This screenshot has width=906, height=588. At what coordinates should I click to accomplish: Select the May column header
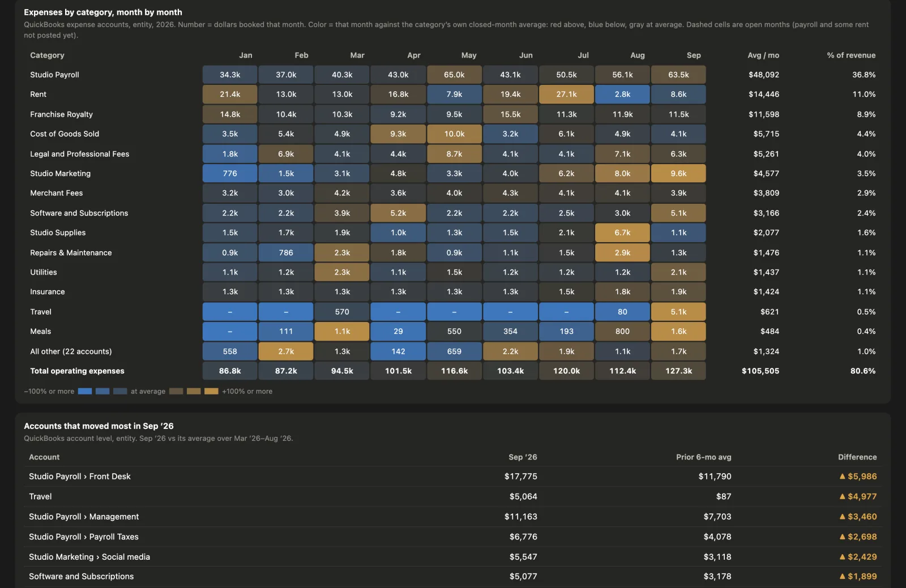pos(468,55)
